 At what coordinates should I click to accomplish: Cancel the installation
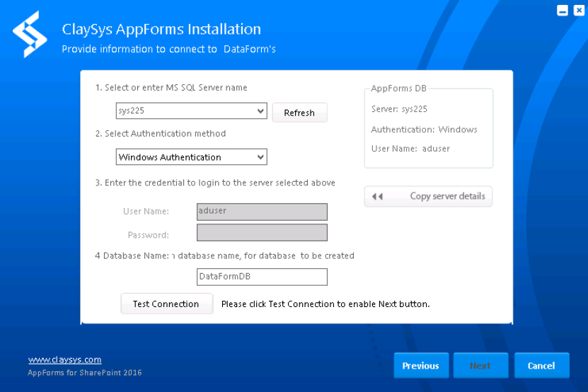(541, 366)
